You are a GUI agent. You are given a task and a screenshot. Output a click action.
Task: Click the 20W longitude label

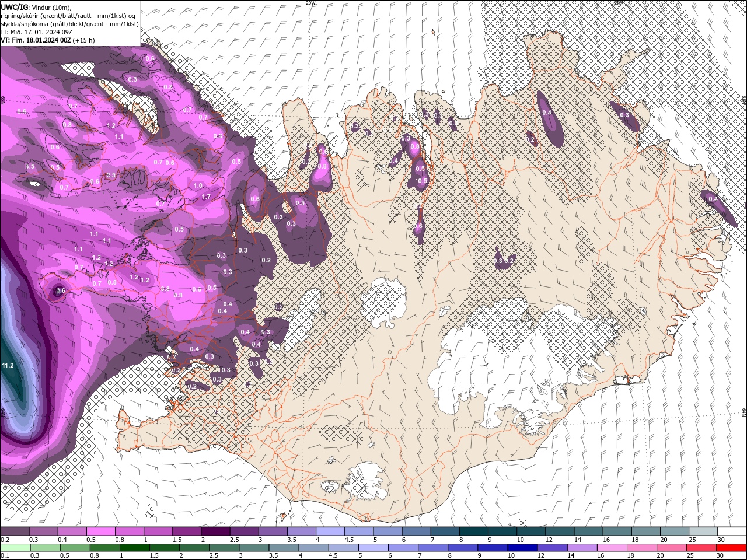(310, 3)
